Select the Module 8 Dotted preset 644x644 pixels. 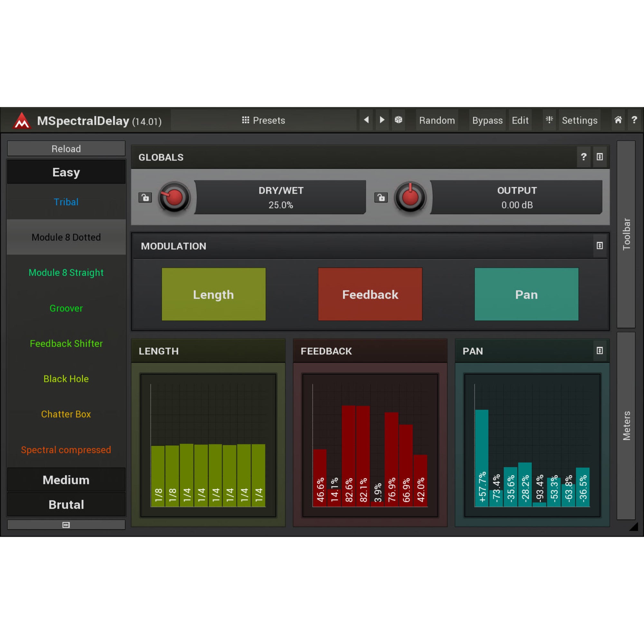click(x=66, y=237)
